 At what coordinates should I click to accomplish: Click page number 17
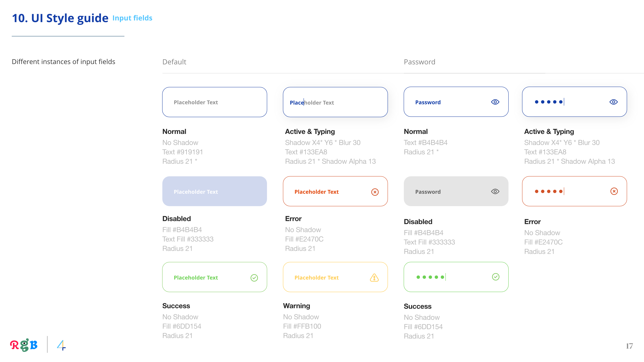tap(629, 346)
